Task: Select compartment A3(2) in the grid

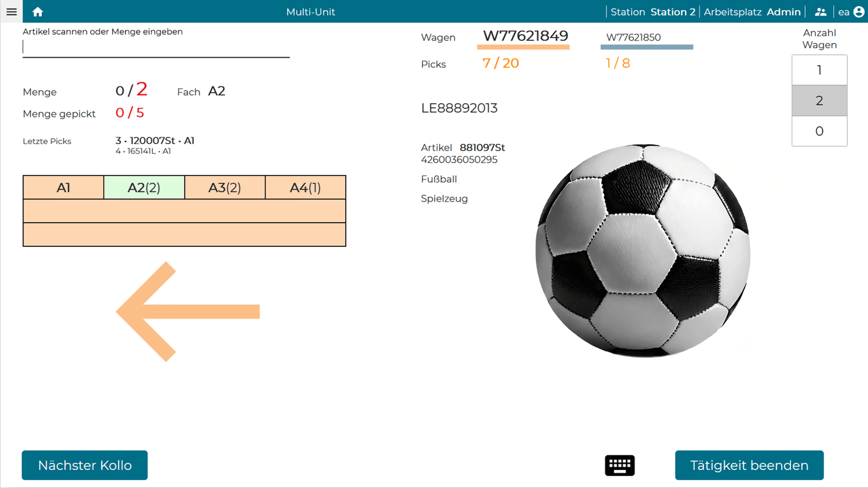Action: [225, 188]
